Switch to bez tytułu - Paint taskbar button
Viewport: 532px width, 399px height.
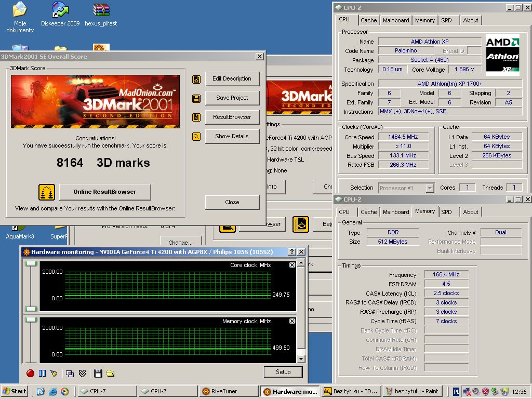[x=412, y=391]
